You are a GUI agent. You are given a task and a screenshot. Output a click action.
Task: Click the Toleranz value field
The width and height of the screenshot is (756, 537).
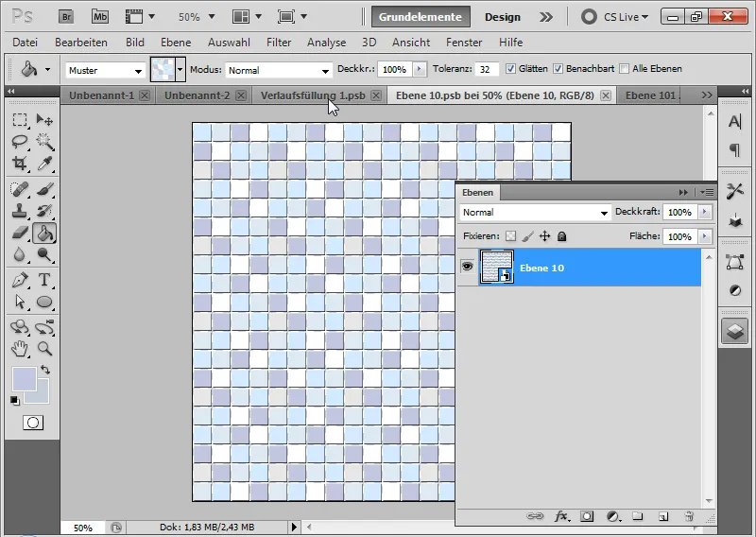pyautogui.click(x=488, y=69)
